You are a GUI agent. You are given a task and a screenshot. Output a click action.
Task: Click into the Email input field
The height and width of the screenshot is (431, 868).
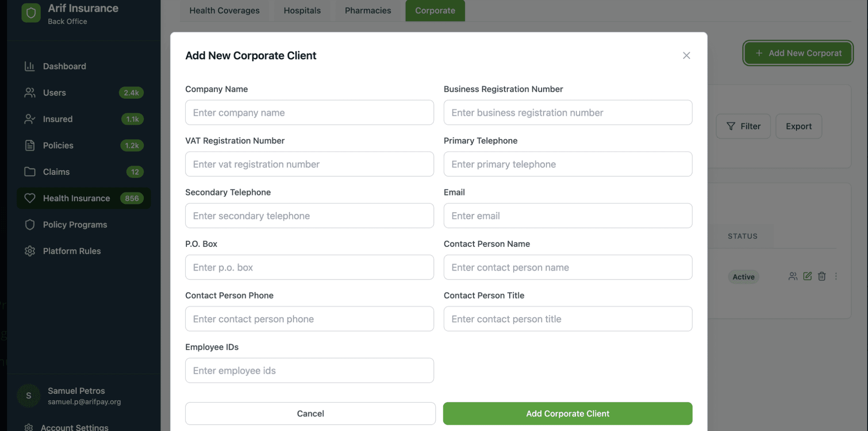568,215
